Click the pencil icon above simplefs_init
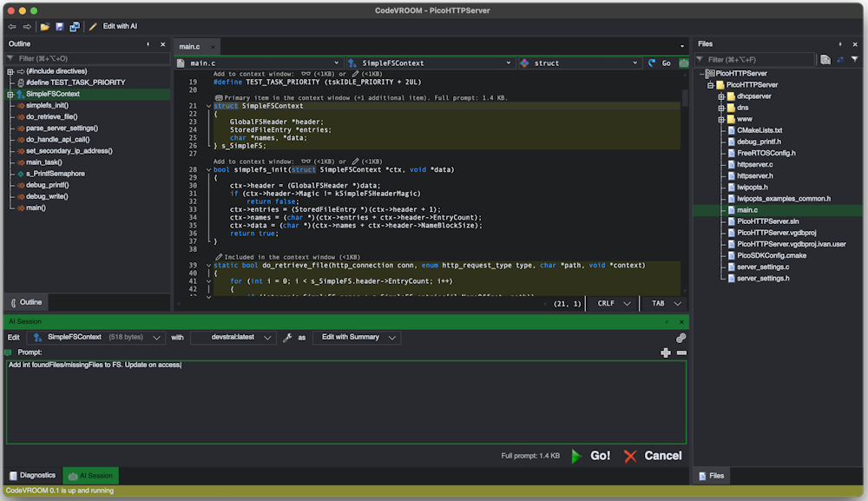Image resolution: width=868 pixels, height=501 pixels. 355,162
